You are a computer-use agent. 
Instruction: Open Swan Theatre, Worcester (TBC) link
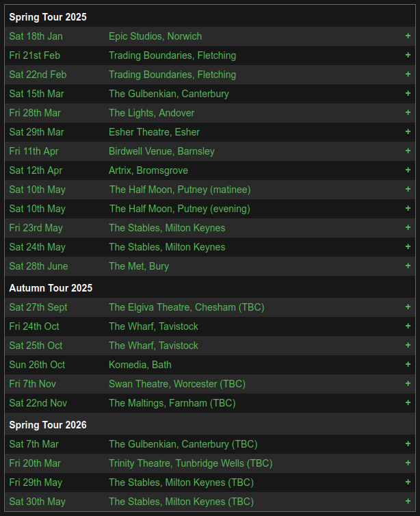point(177,384)
